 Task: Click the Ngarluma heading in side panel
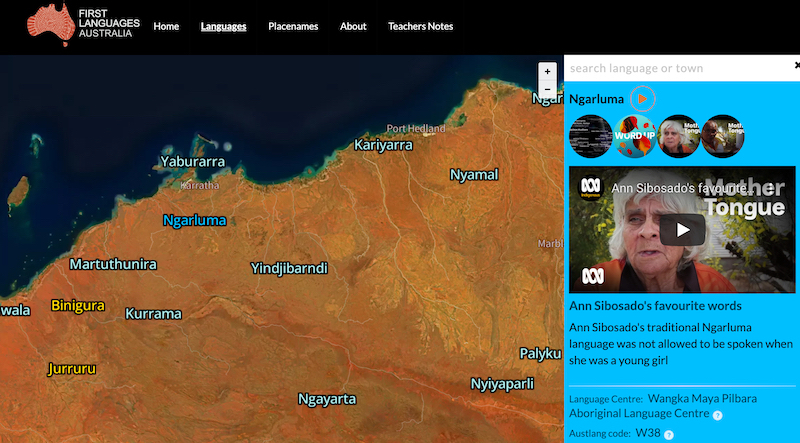tap(596, 99)
